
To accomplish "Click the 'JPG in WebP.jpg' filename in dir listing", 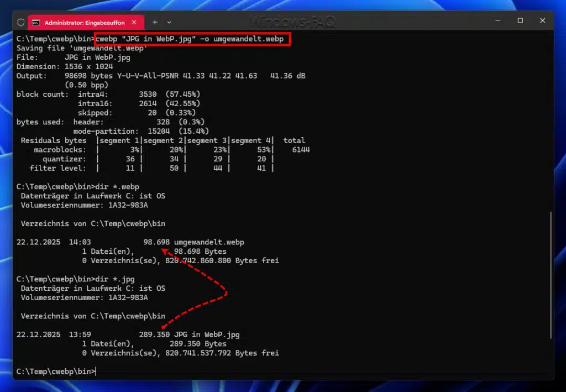I will click(207, 334).
